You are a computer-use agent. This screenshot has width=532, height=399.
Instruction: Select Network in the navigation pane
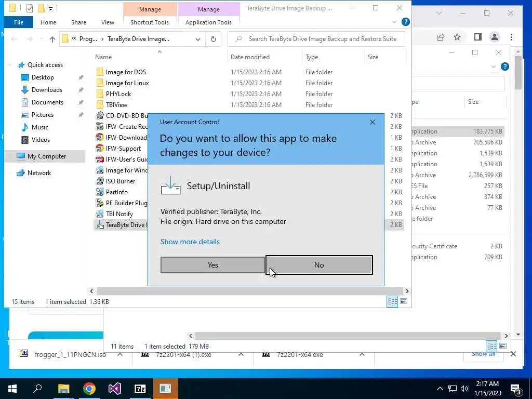(39, 173)
